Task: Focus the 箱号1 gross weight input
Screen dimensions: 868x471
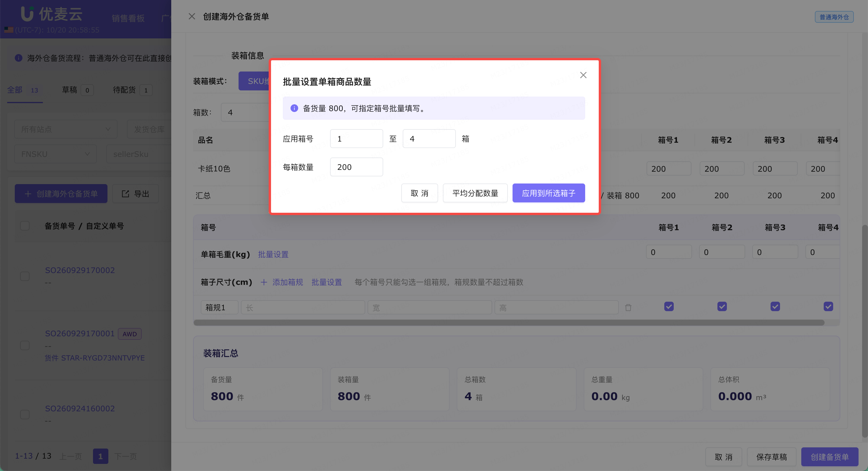Action: [x=669, y=252]
